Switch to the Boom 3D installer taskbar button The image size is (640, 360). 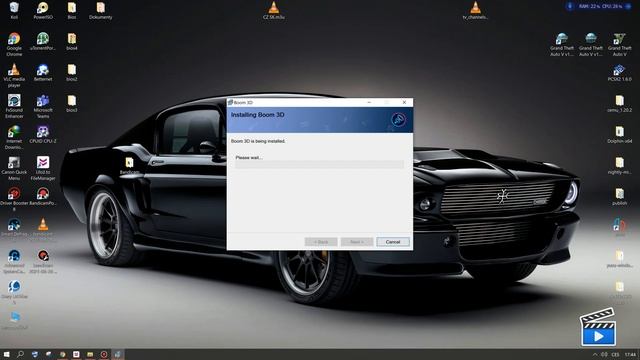tap(118, 354)
